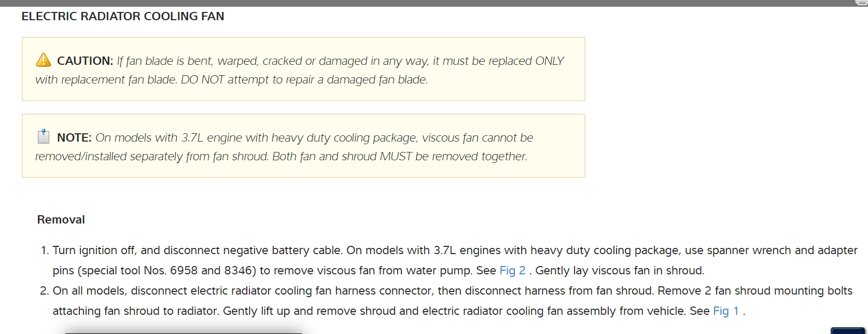Screen dimensions: 868x334
Task: Click the bold CAUTION: label
Action: 85,61
